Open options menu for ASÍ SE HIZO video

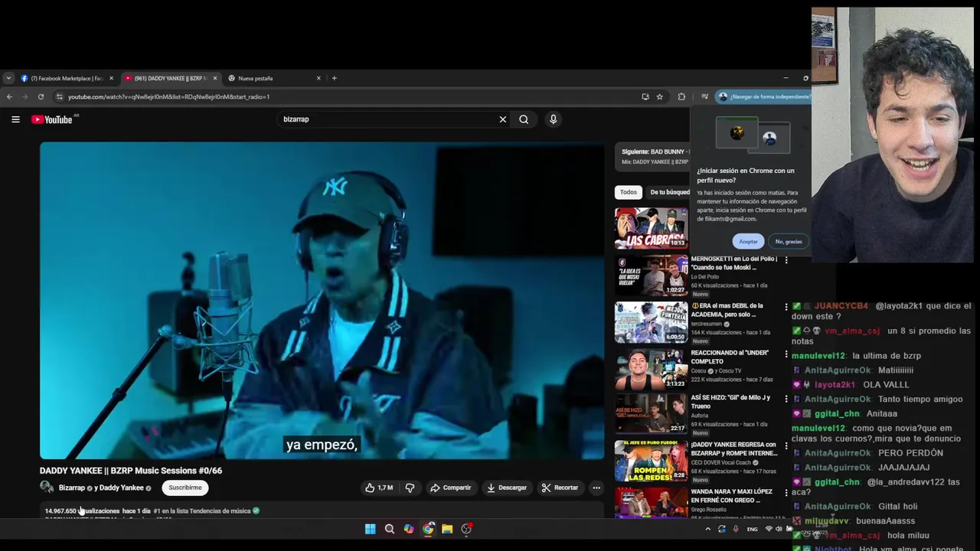[786, 399]
